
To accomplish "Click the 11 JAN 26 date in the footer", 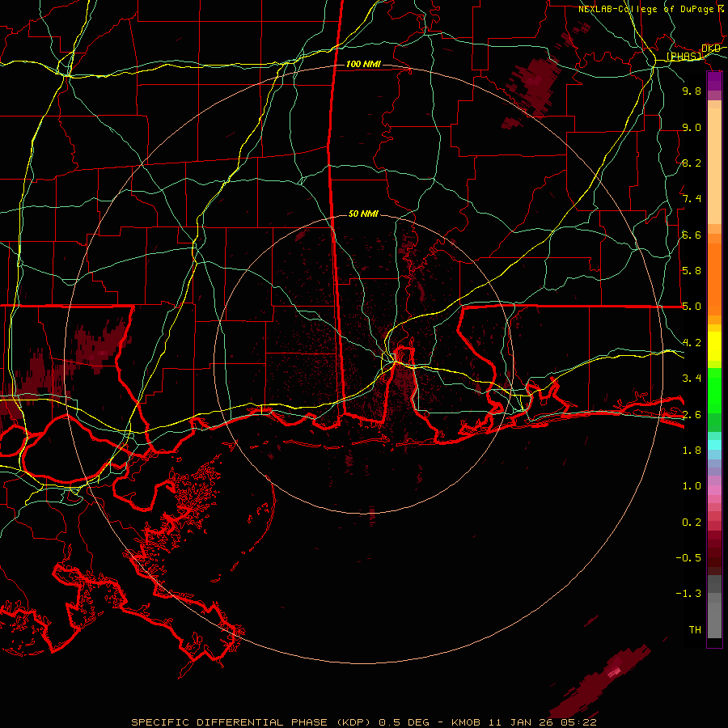I will pos(523,722).
